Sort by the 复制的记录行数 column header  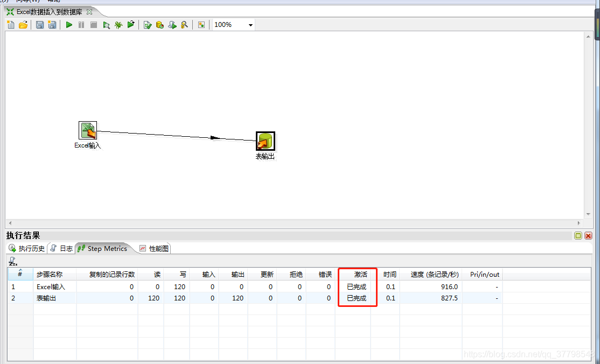[107, 275]
